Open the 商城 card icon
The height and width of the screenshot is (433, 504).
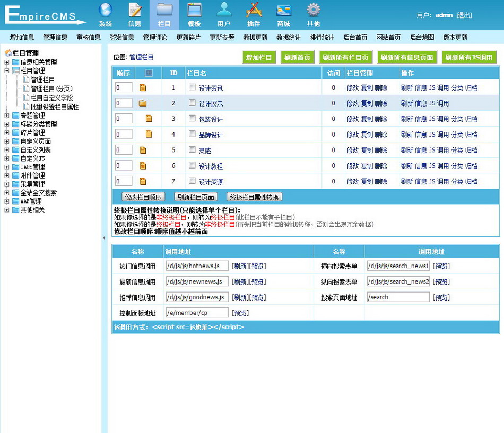point(283,10)
